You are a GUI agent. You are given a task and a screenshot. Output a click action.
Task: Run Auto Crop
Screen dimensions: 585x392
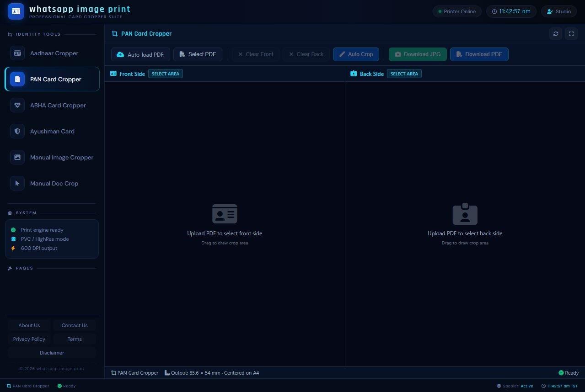tap(356, 54)
